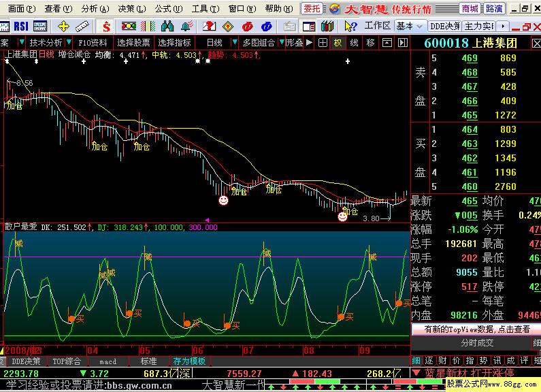Click the window layout panel icon
This screenshot has width=541, height=392.
point(308,27)
